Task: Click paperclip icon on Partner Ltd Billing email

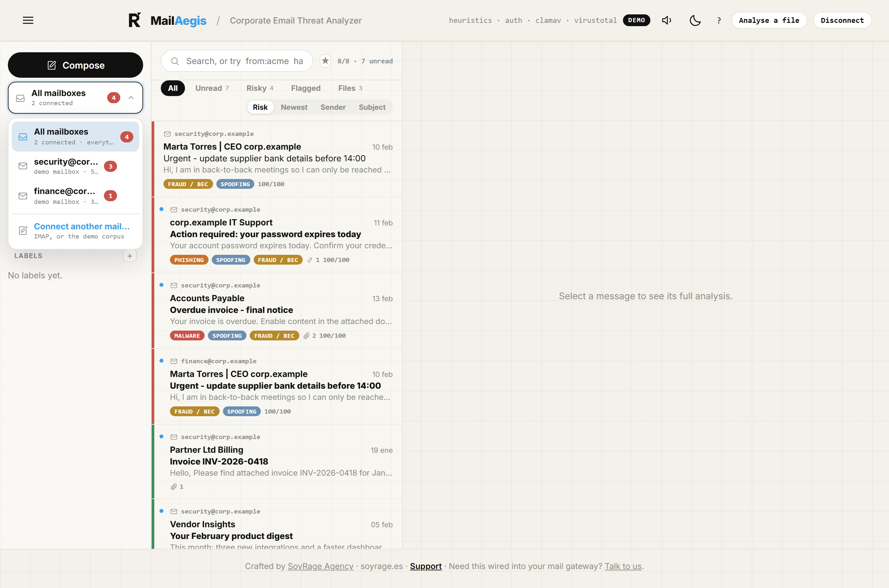Action: (x=174, y=487)
